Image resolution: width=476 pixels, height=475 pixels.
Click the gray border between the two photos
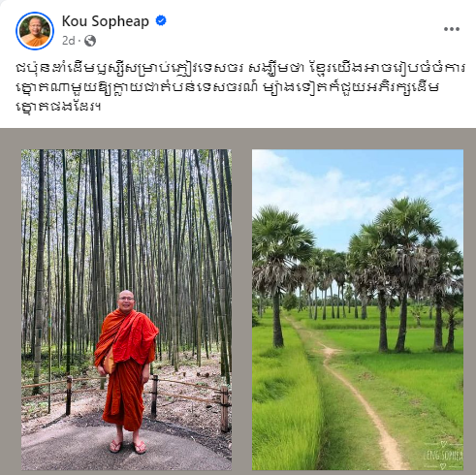[241, 309]
